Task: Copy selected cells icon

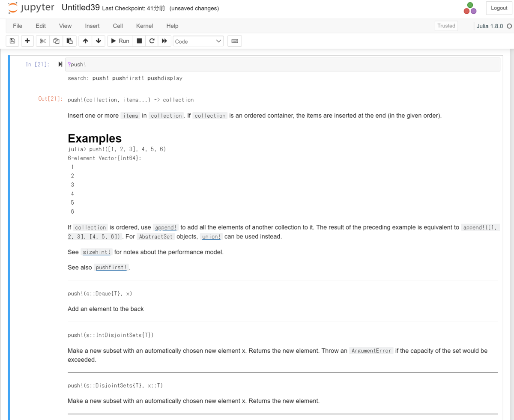Action: click(x=56, y=41)
